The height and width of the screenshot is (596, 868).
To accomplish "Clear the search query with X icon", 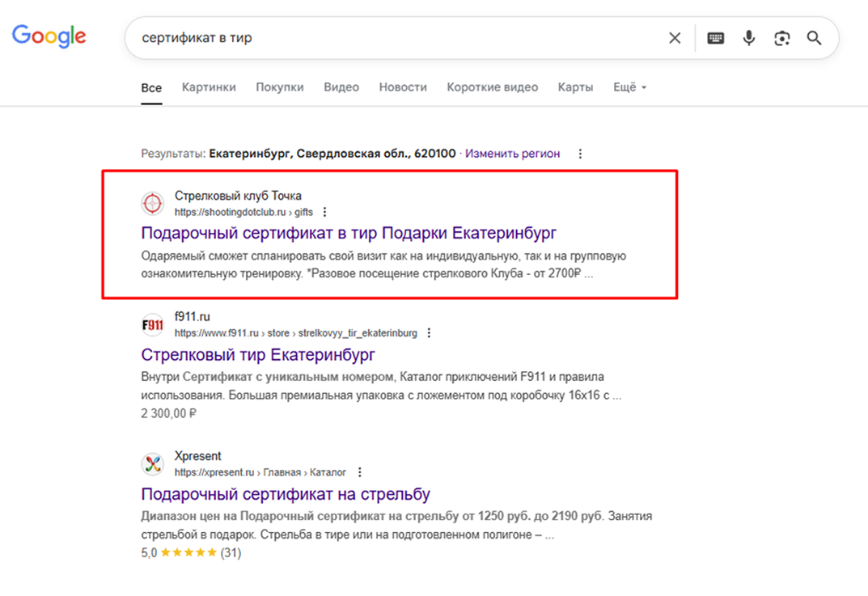I will (675, 38).
